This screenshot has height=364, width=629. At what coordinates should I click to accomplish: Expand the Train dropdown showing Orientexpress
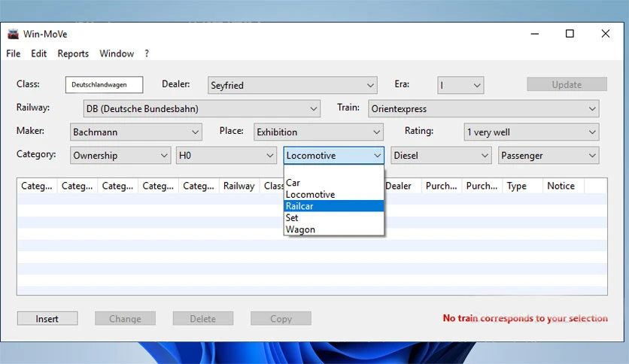click(483, 108)
